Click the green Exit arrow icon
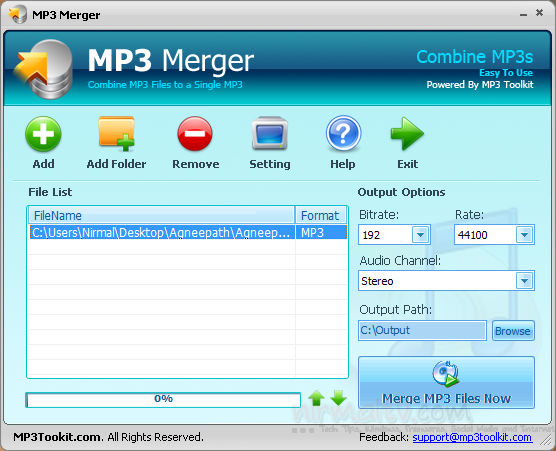 [407, 133]
